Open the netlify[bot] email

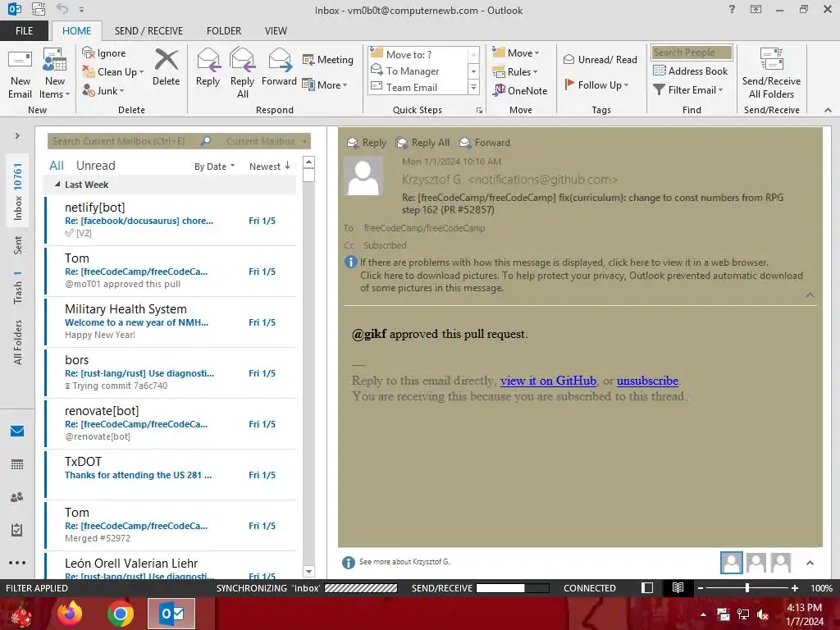point(171,220)
